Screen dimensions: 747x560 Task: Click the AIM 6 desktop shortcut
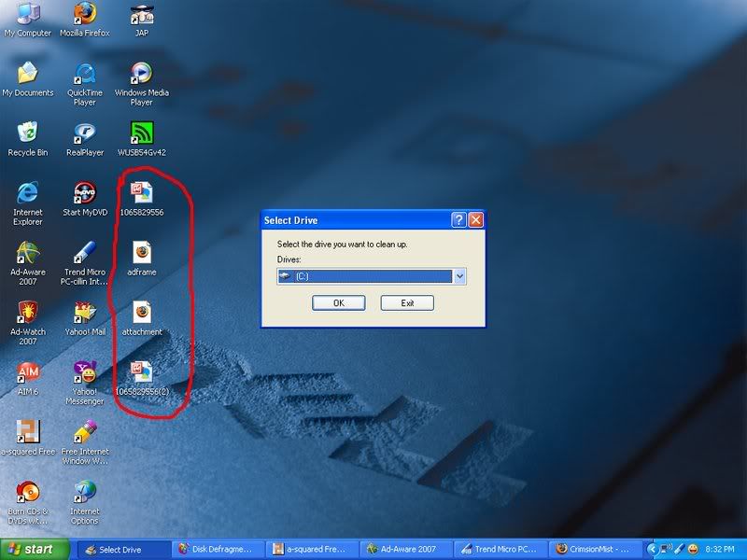click(28, 379)
